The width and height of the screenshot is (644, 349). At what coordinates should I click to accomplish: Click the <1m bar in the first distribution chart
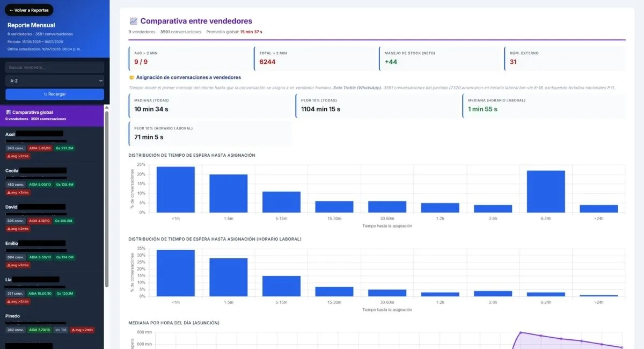175,190
